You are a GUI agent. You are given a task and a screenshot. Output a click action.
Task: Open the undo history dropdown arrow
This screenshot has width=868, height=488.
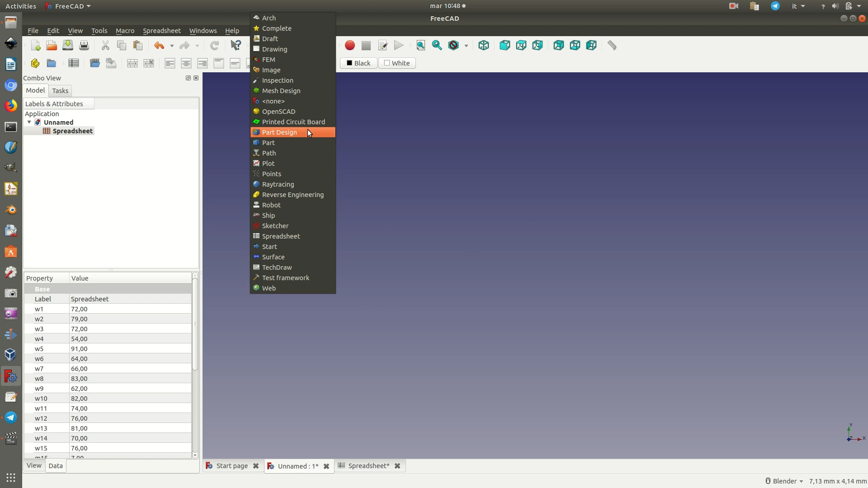(x=172, y=46)
